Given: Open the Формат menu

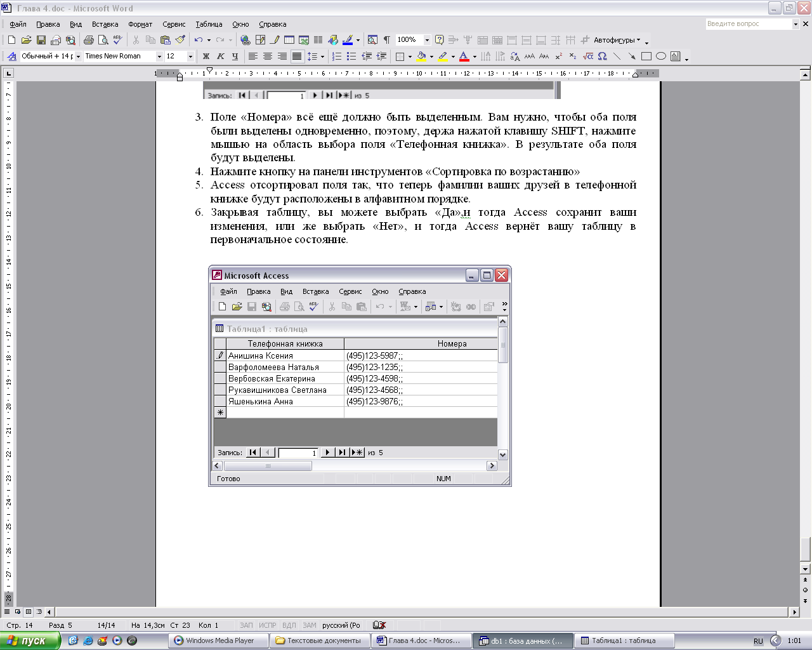Looking at the screenshot, I should tap(140, 24).
